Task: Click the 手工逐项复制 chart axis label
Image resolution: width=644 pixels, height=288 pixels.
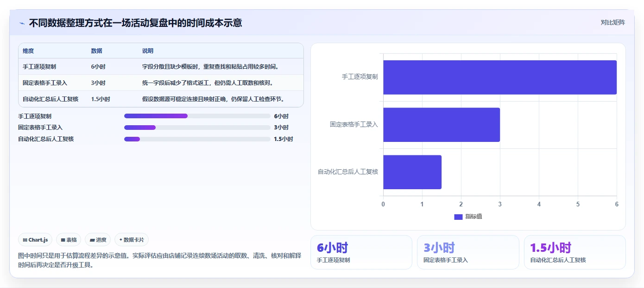Action: click(360, 77)
